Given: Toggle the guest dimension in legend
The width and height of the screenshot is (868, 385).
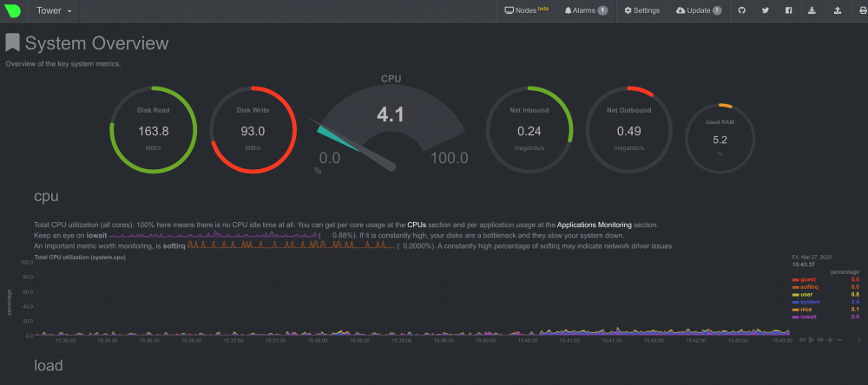Looking at the screenshot, I should coord(805,280).
